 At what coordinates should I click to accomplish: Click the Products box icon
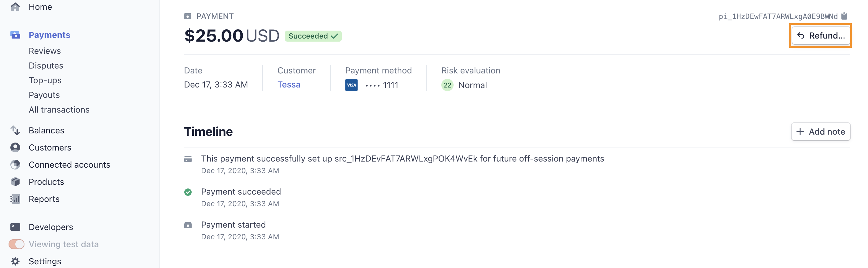pyautogui.click(x=15, y=182)
